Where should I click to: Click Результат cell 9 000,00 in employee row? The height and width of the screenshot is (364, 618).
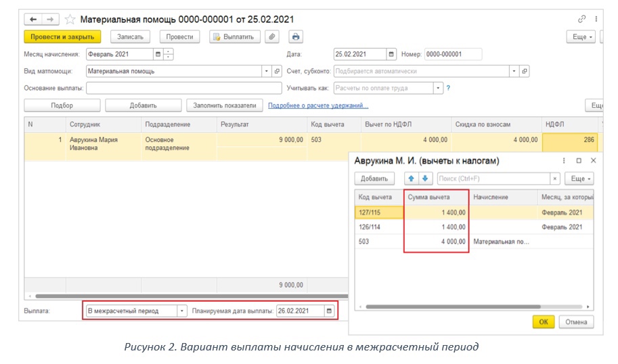(262, 140)
